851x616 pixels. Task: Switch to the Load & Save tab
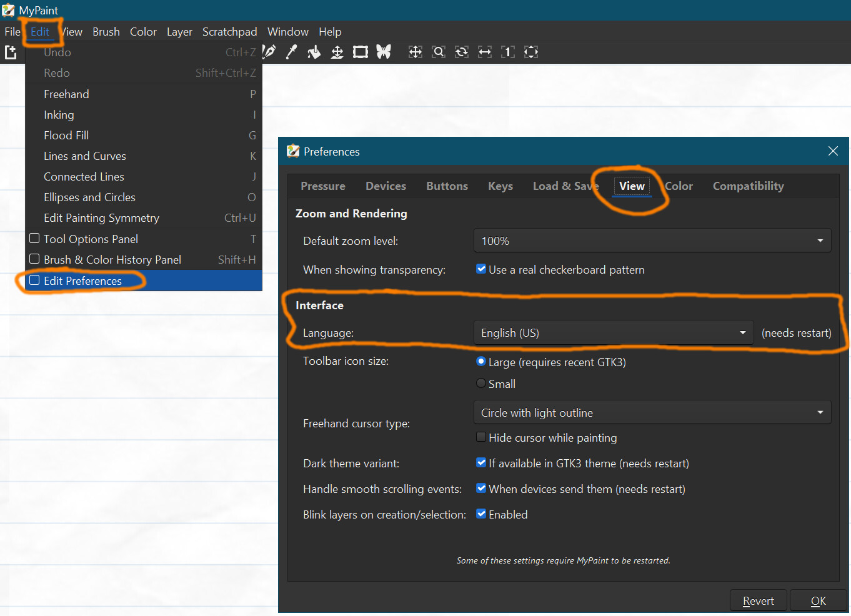click(565, 186)
